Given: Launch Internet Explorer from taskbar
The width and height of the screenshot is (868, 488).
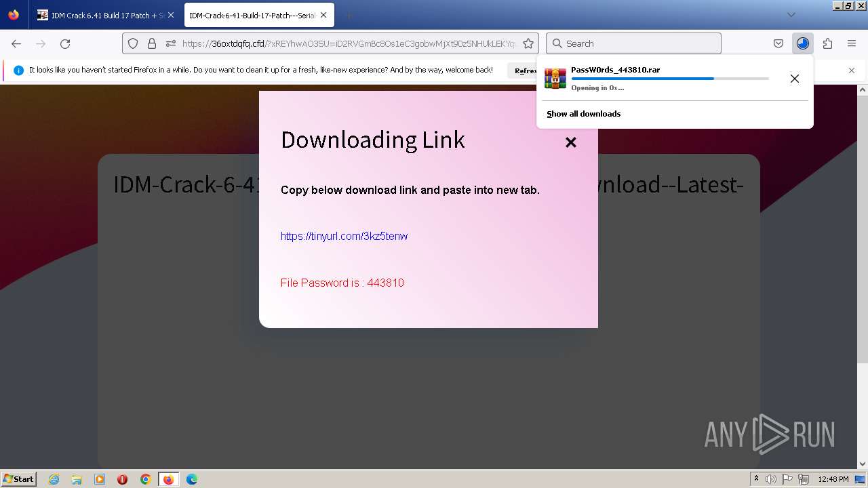Looking at the screenshot, I should [54, 479].
